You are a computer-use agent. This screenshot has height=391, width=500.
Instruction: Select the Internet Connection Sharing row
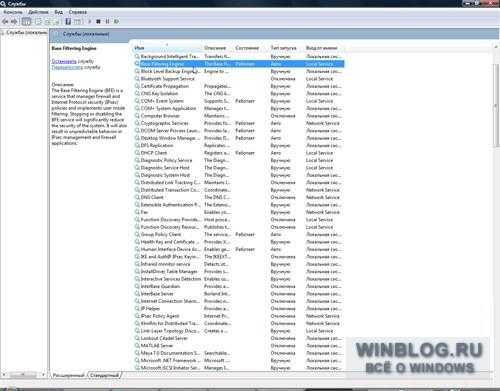(239, 301)
